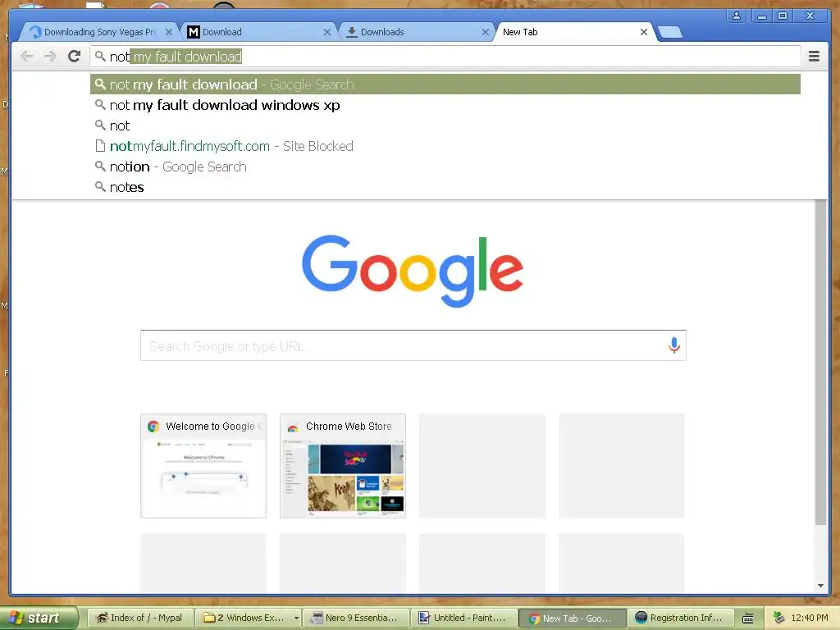Click the address bar containing not my fault download
This screenshot has height=630, width=840.
445,57
